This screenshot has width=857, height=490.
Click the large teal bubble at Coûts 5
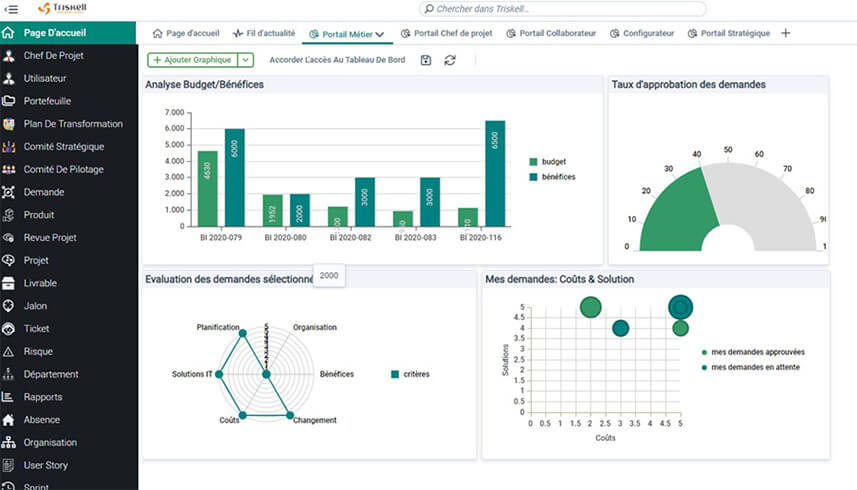click(x=680, y=307)
